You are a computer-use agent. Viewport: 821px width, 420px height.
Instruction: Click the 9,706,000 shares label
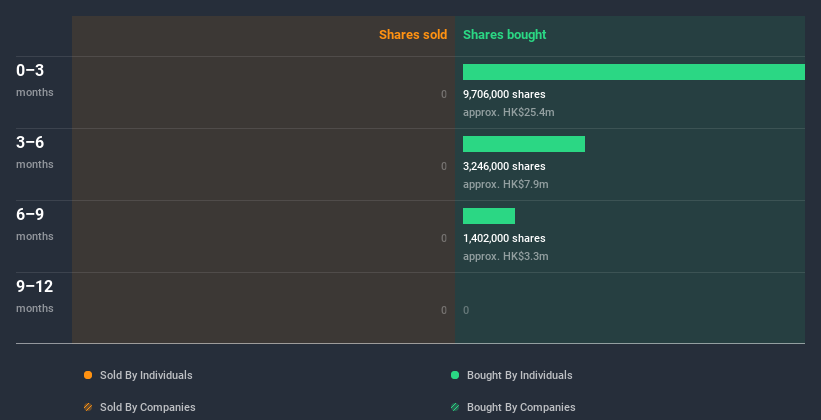504,94
